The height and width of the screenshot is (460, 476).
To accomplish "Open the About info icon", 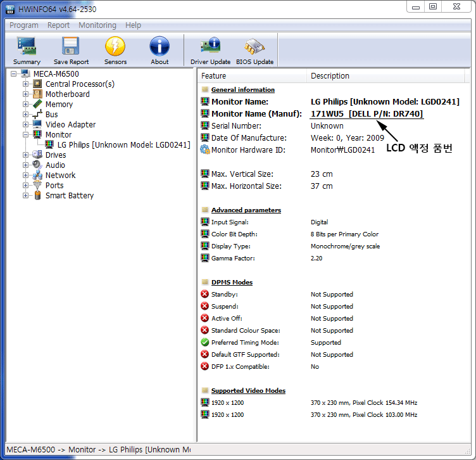I will (x=160, y=46).
